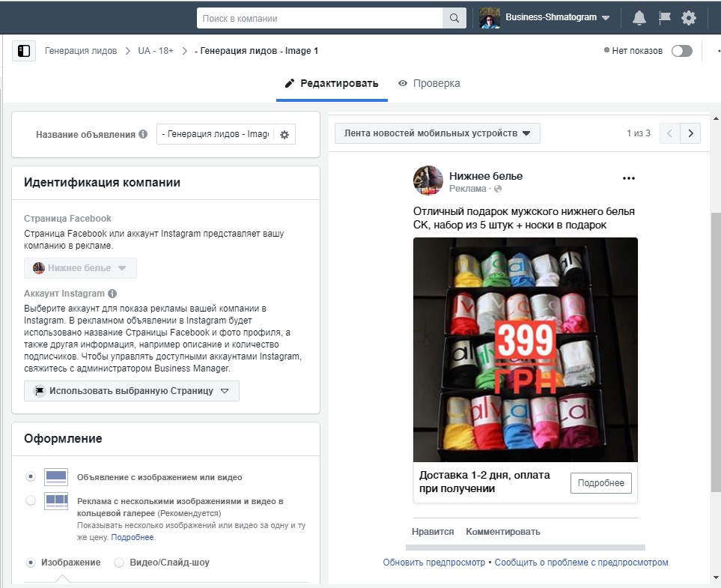Open the three-dot menu on ad preview
Screen dimensions: 721x588
tap(629, 178)
